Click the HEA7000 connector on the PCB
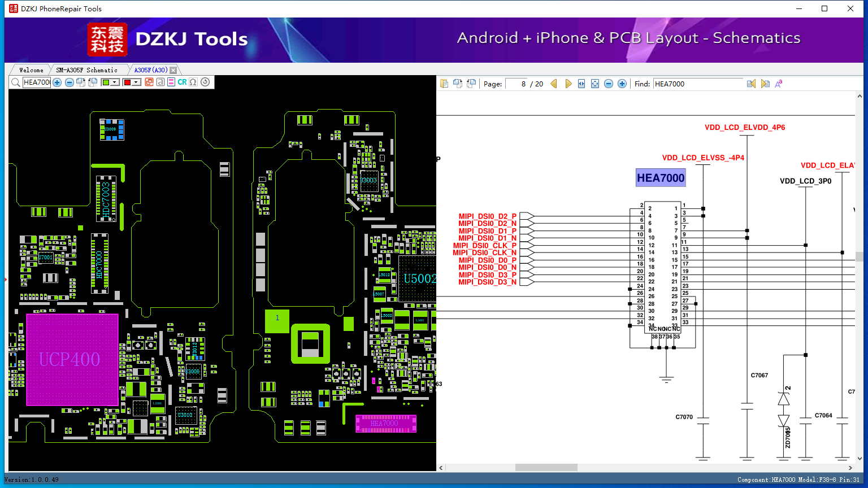This screenshot has height=488, width=868. pos(385,424)
